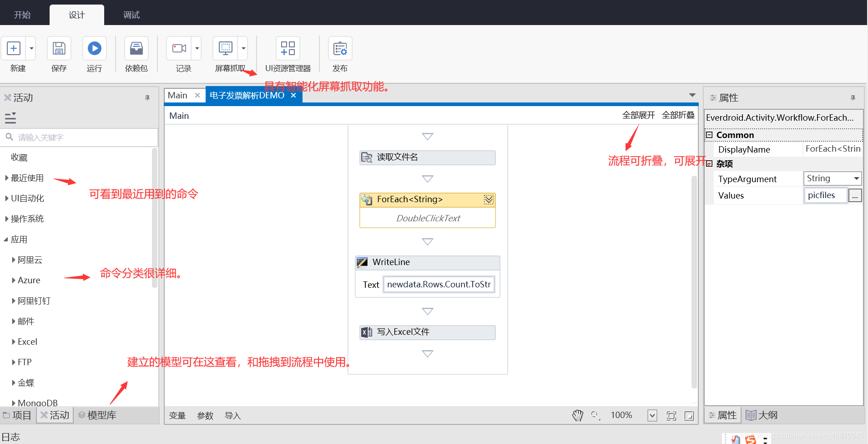Select the 写入Excel文件 activity
The image size is (868, 444).
point(428,332)
